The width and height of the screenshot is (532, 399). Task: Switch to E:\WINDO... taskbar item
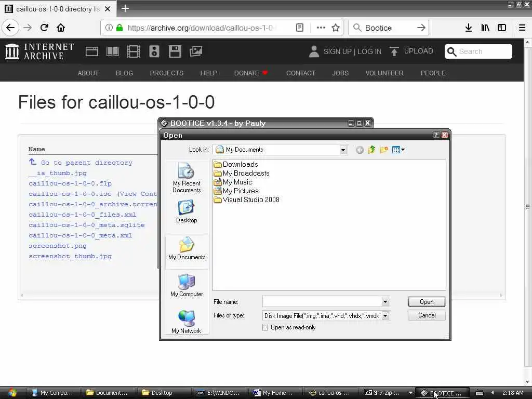219,393
